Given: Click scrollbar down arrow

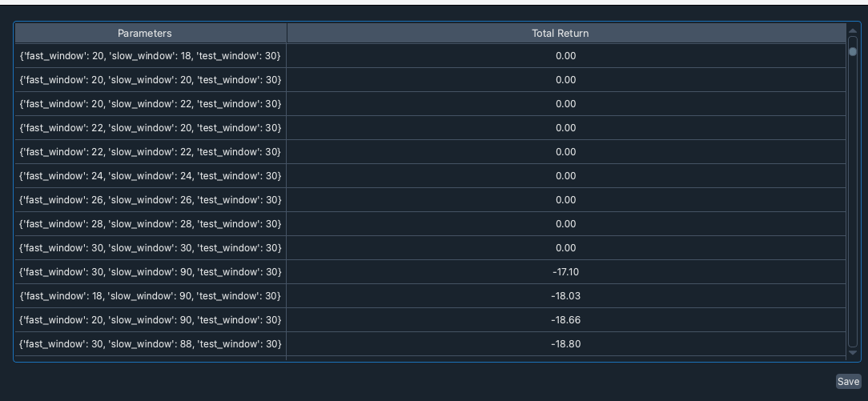Looking at the screenshot, I should pyautogui.click(x=853, y=352).
